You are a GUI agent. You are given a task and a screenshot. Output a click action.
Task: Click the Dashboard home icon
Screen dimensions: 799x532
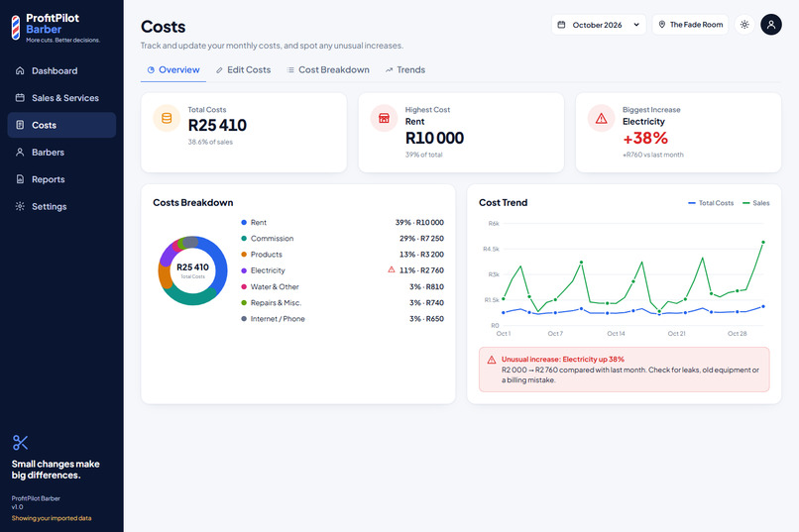20,70
